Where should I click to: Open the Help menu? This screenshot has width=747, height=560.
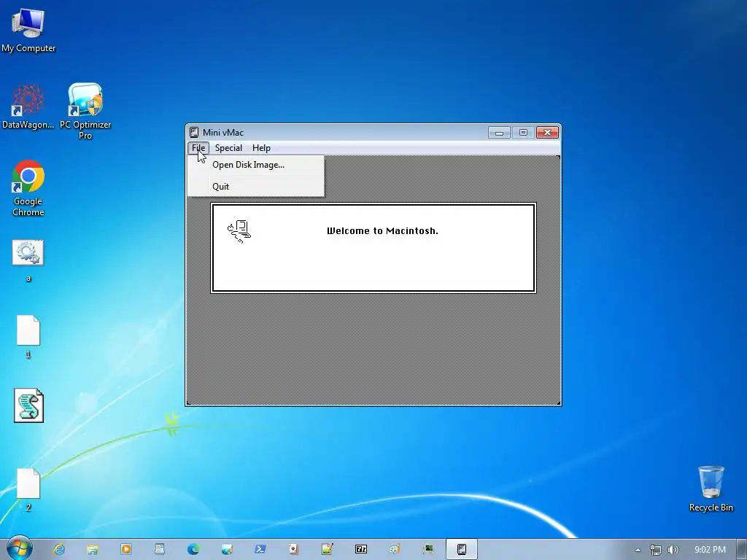pos(261,148)
